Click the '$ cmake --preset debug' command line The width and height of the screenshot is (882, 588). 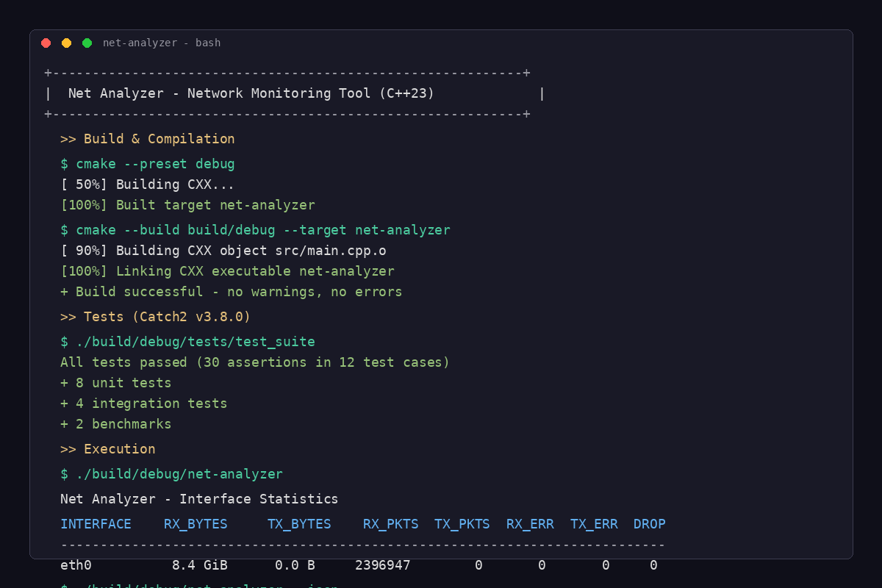point(148,164)
